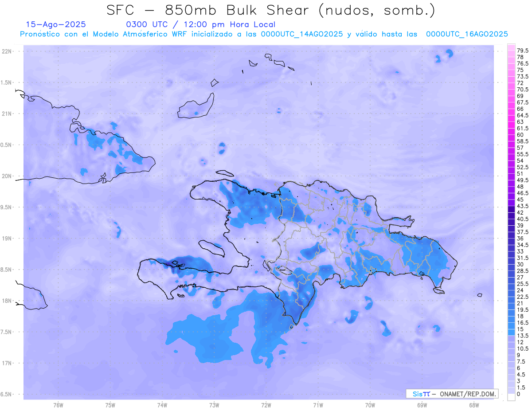Click the "68W" longitude axis label
532x411 pixels.
point(474,405)
